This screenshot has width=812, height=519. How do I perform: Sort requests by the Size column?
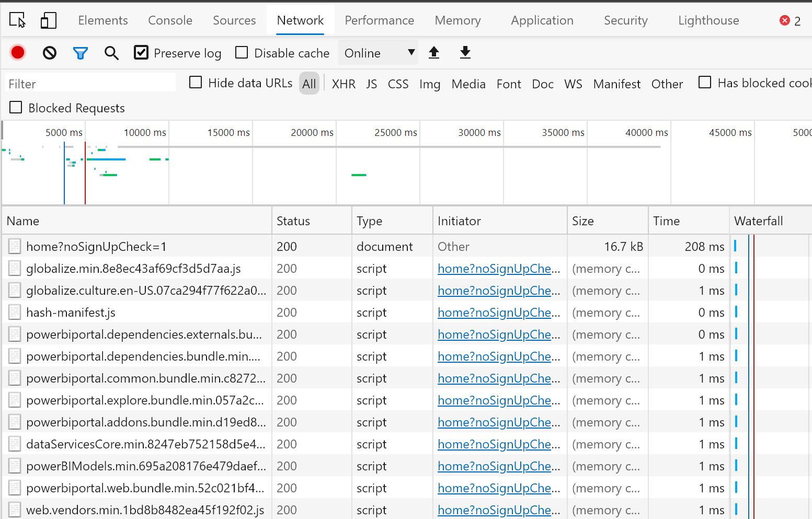(x=583, y=221)
